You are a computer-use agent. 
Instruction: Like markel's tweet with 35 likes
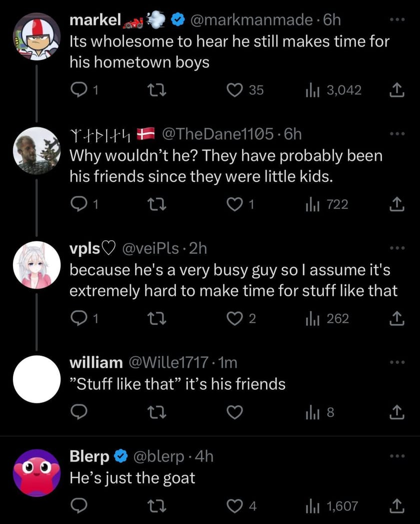(235, 90)
